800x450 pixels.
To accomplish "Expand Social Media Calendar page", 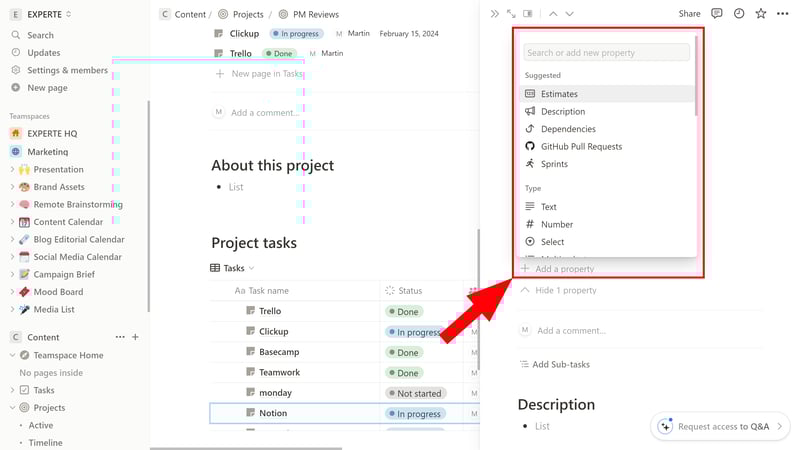I will [x=12, y=257].
